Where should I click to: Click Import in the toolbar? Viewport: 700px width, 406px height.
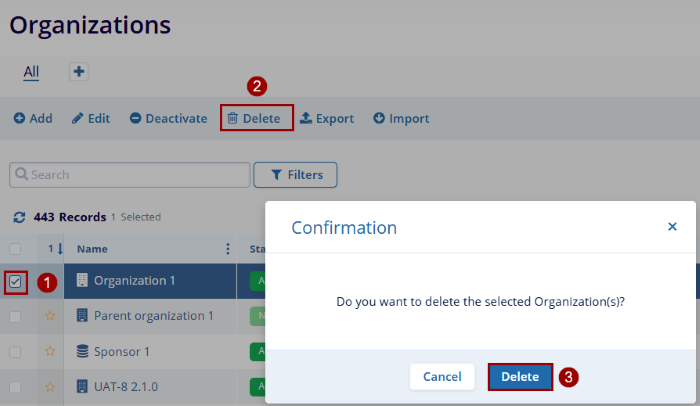point(401,118)
